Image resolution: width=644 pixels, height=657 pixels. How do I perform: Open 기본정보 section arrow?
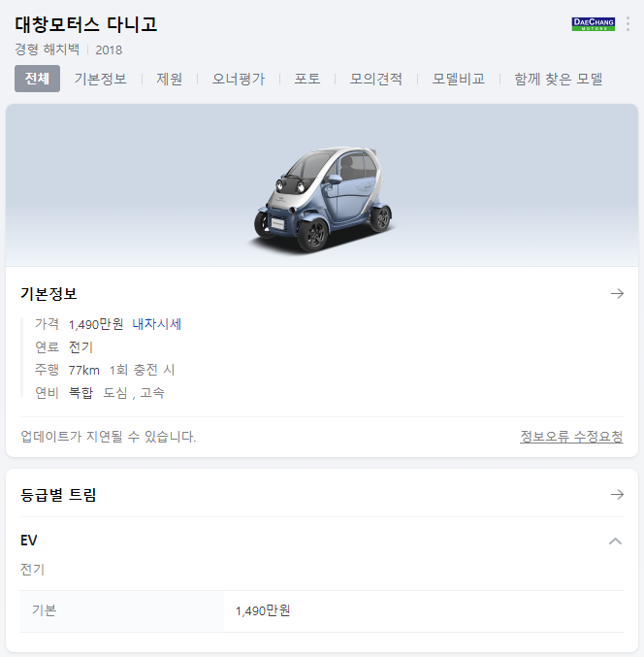point(617,293)
